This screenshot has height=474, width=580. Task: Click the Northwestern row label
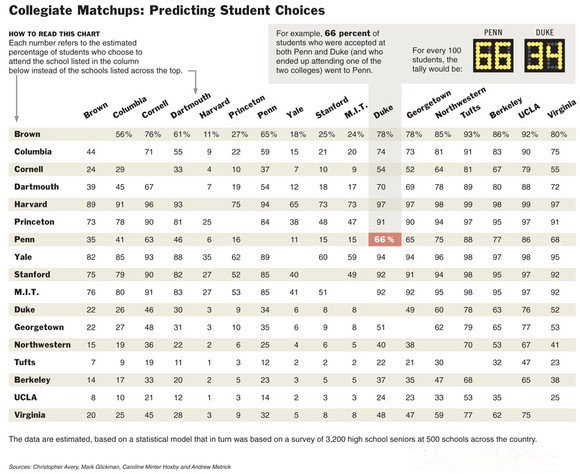coord(43,345)
